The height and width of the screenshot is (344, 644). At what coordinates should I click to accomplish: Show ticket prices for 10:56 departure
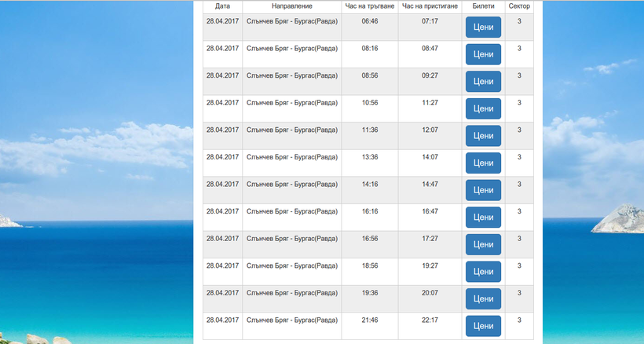483,108
